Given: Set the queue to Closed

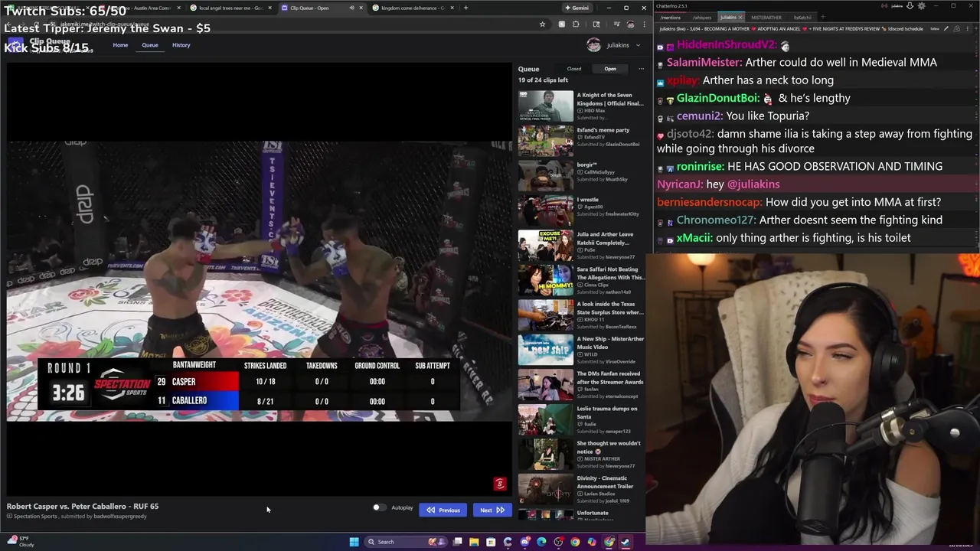Looking at the screenshot, I should click(x=573, y=69).
